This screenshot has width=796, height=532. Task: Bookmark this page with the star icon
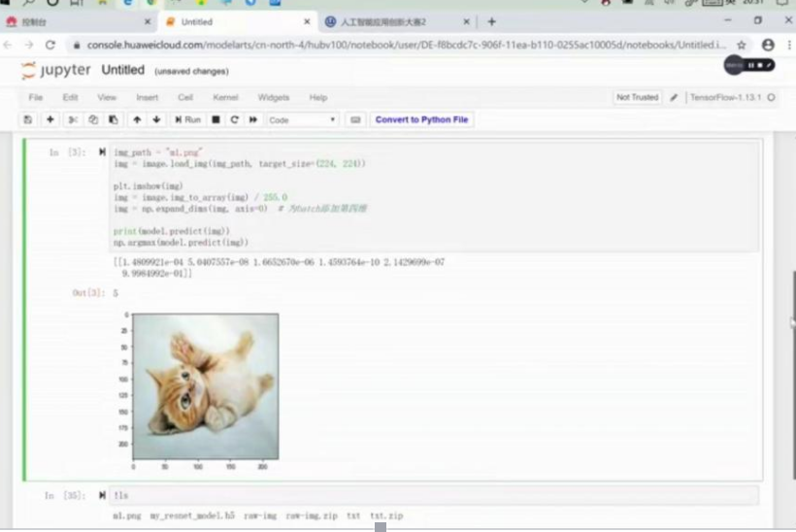(x=742, y=45)
